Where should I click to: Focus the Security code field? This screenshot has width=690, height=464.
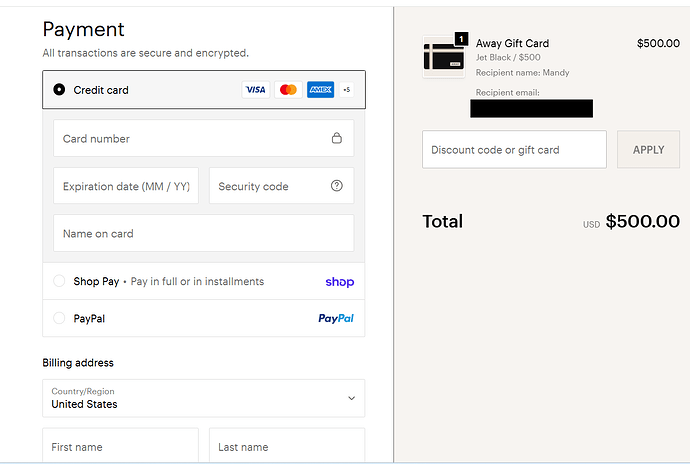pos(282,186)
